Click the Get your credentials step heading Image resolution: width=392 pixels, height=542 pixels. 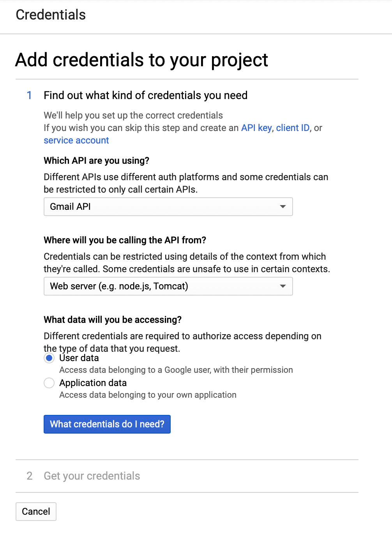(92, 476)
